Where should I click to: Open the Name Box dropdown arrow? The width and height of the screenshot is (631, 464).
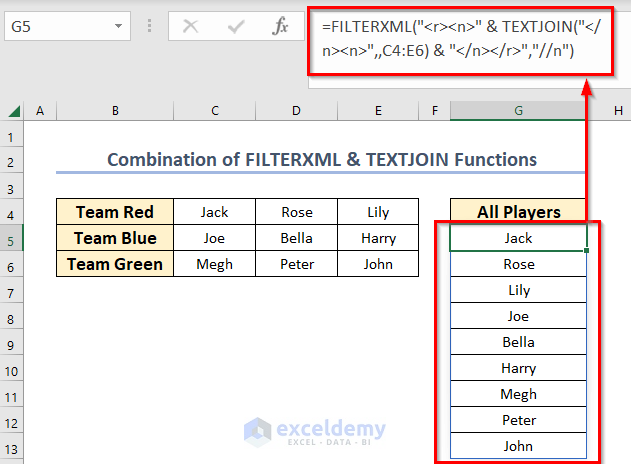click(x=118, y=27)
